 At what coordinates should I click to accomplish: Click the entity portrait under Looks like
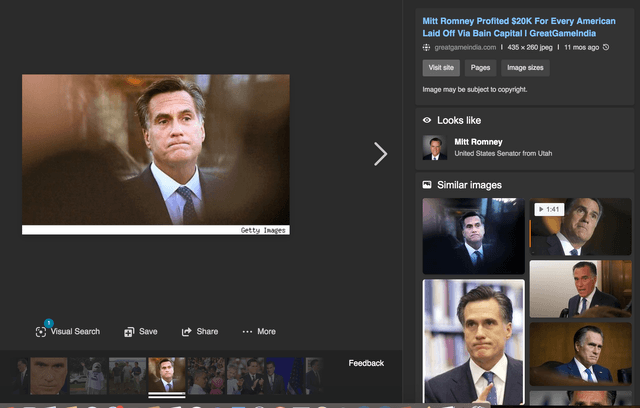pos(435,148)
